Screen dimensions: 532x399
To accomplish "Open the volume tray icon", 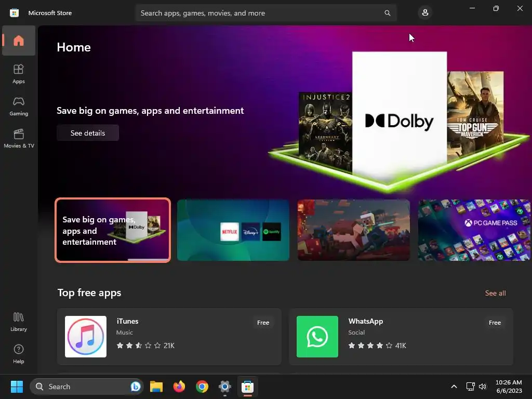I will 483,387.
